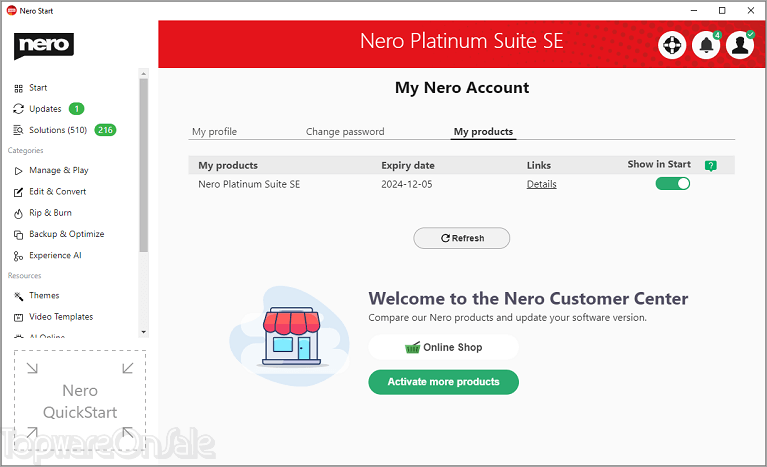
Task: Select the My products tab
Action: point(483,132)
